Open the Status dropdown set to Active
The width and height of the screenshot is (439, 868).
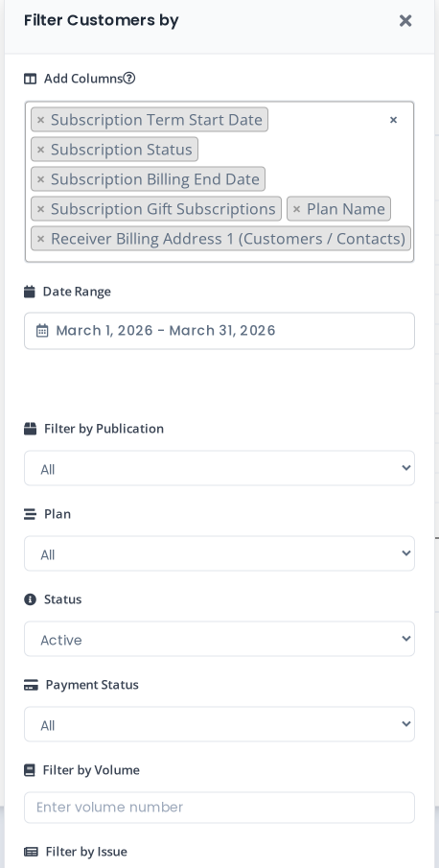tap(219, 639)
